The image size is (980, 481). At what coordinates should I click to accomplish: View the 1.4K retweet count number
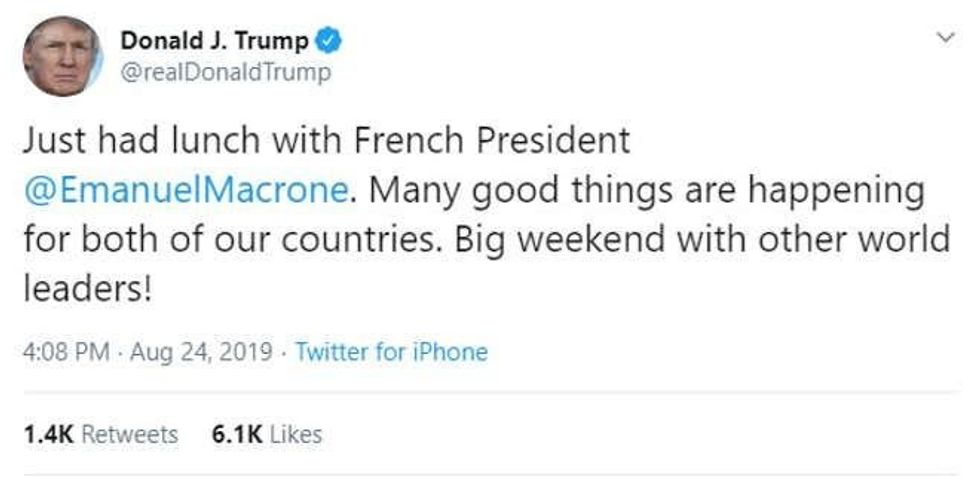tap(46, 434)
